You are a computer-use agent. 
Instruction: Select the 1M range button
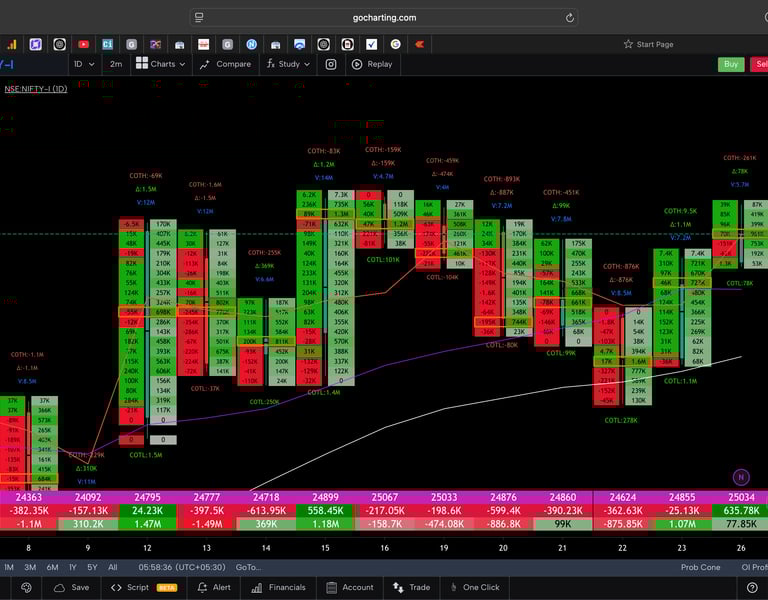pos(9,567)
